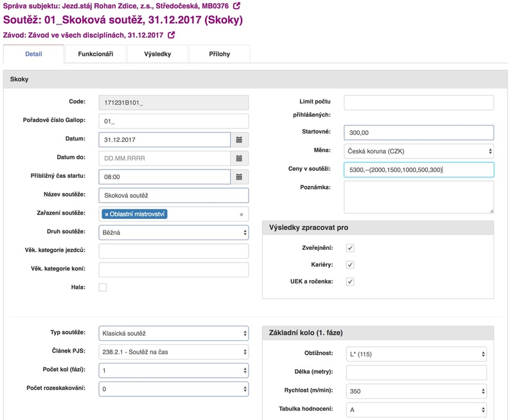This screenshot has height=420, width=514.
Task: Open the Druh soutěže dropdown
Action: 173,232
